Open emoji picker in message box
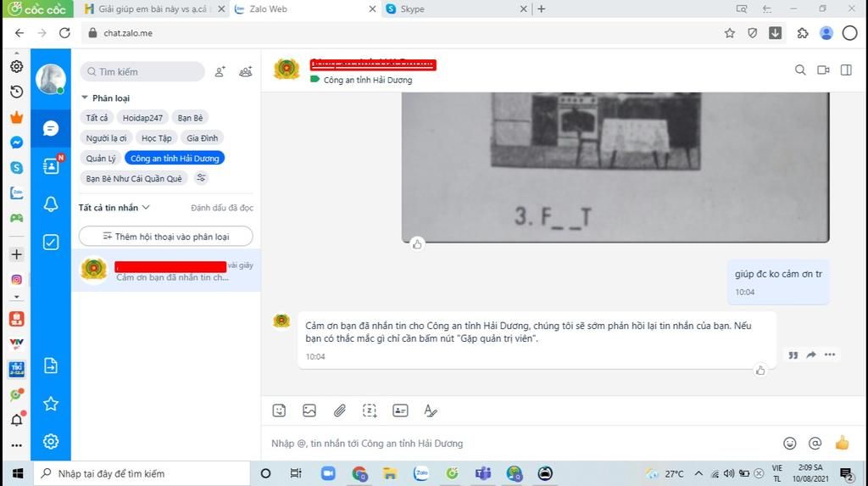This screenshot has height=486, width=868. [790, 443]
